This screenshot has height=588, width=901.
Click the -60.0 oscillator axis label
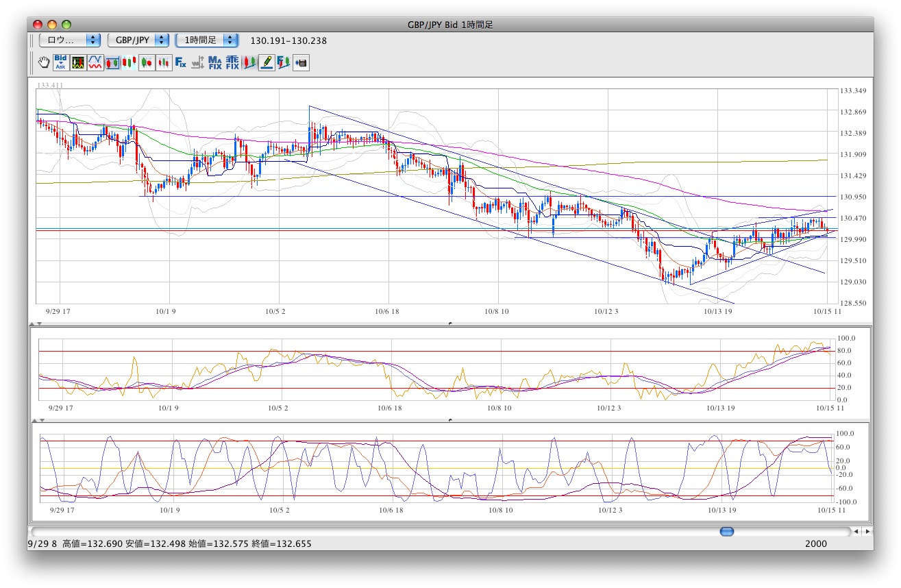pos(843,489)
